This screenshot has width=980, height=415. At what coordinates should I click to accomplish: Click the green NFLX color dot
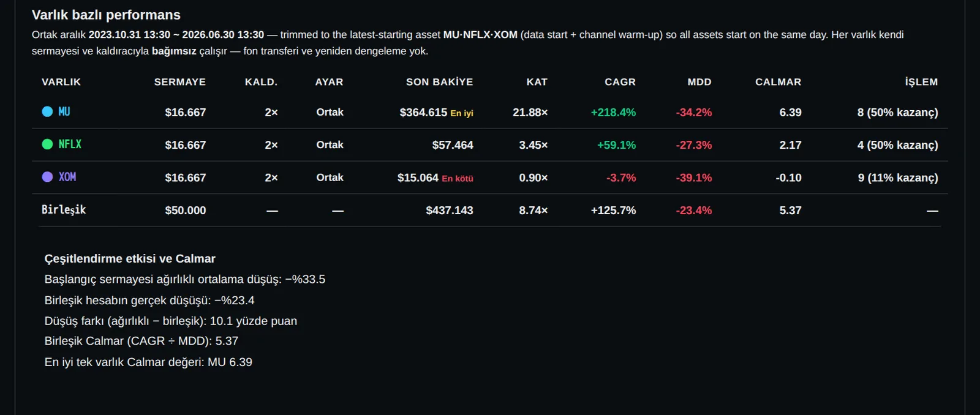(x=47, y=144)
